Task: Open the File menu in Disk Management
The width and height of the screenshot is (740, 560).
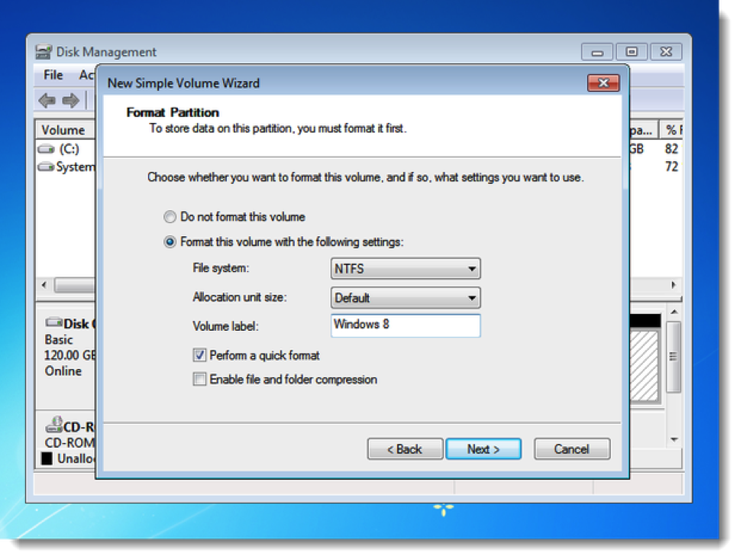Action: tap(53, 75)
